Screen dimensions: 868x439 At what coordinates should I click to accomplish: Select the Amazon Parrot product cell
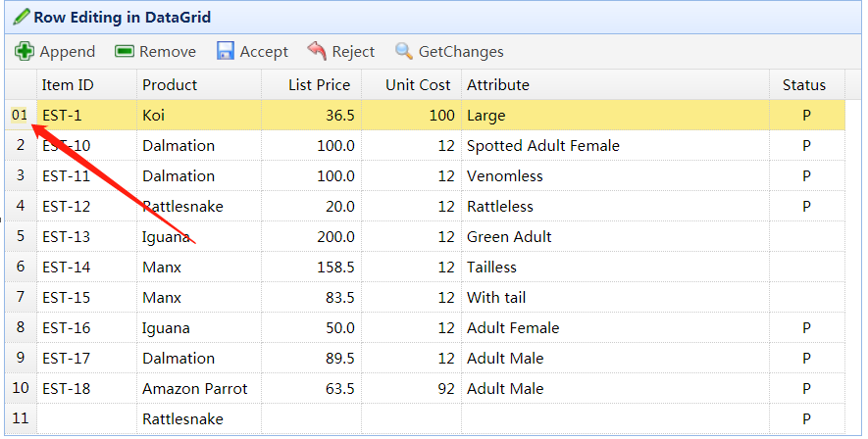pyautogui.click(x=195, y=389)
